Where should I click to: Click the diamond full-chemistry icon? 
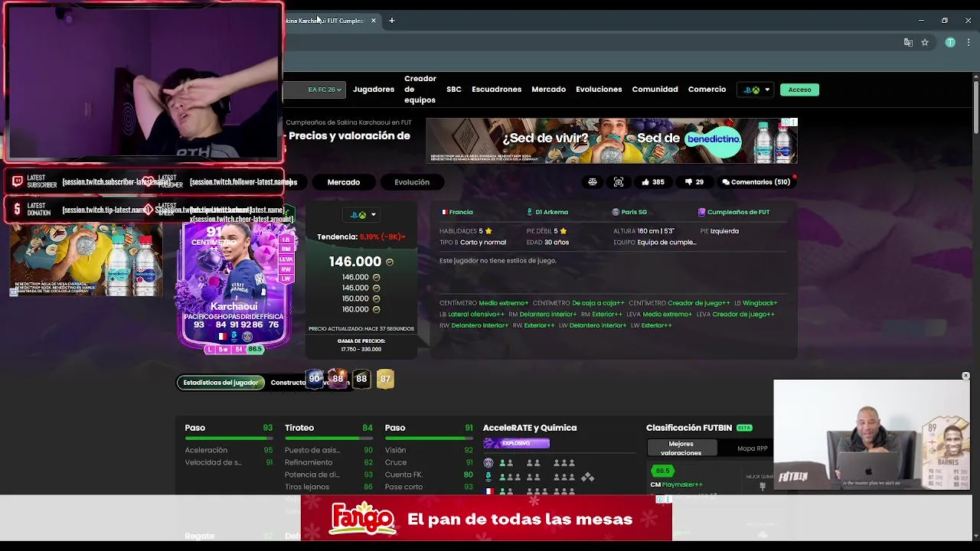click(x=587, y=477)
